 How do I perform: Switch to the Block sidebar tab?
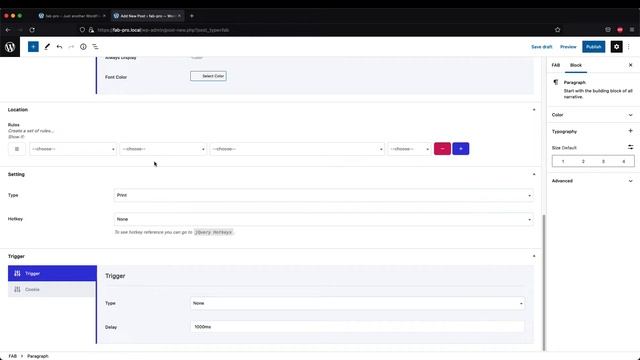tap(576, 65)
